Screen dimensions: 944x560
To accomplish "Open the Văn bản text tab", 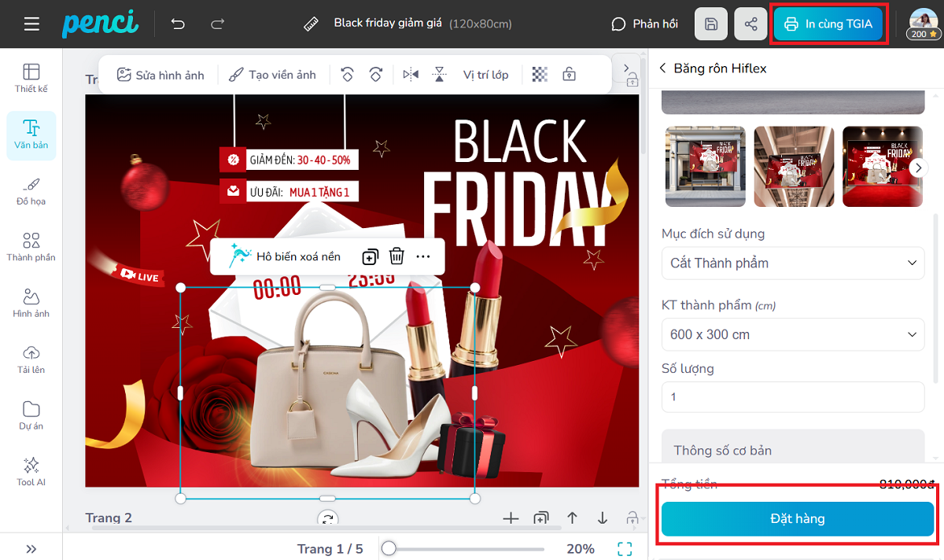I will pos(31,135).
